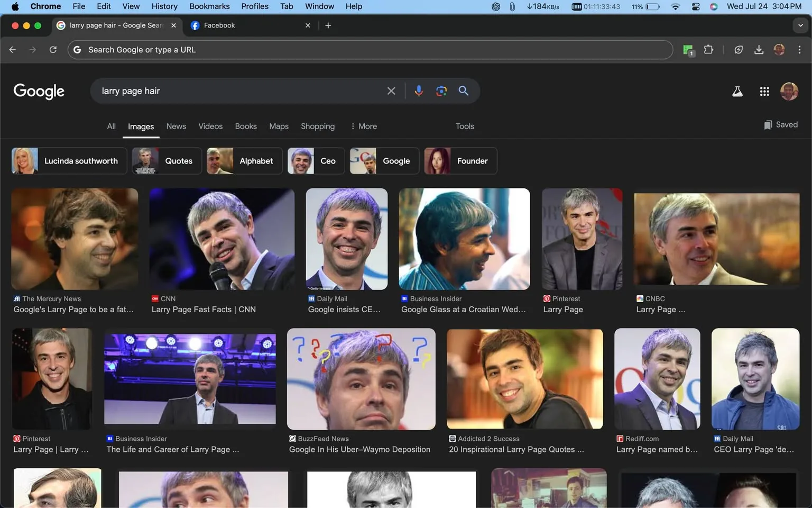Open the Larry Page Fast Facts CNN result

221,239
